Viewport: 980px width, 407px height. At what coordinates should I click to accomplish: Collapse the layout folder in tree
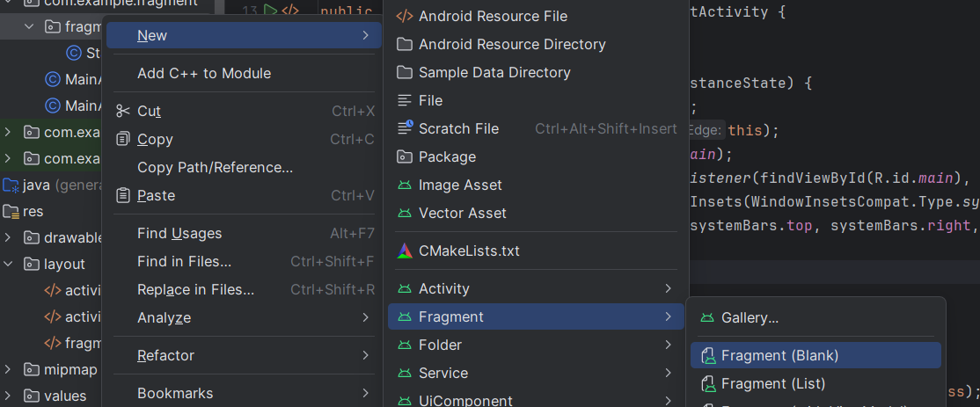[8, 264]
